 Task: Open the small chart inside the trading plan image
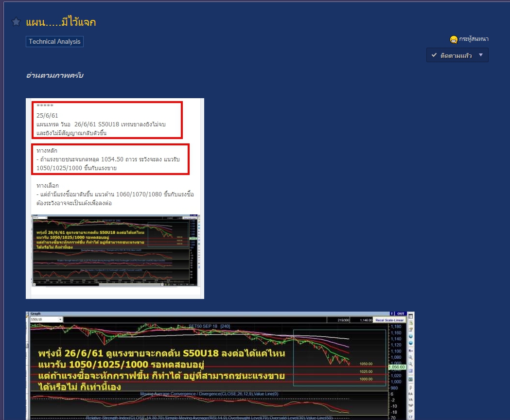pos(115,250)
